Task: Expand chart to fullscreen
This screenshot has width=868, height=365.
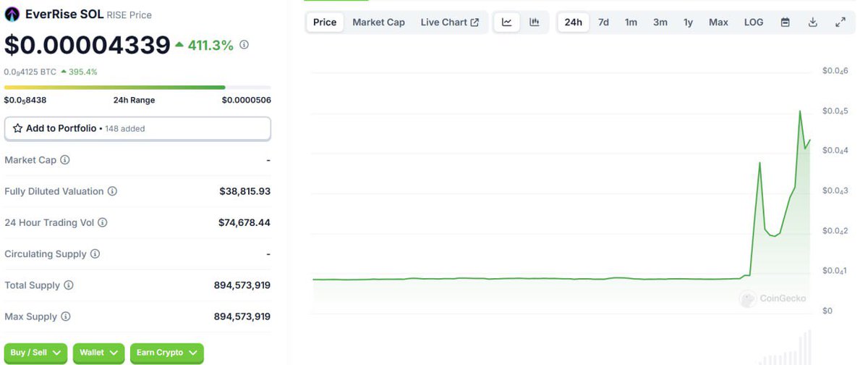Action: tap(841, 22)
